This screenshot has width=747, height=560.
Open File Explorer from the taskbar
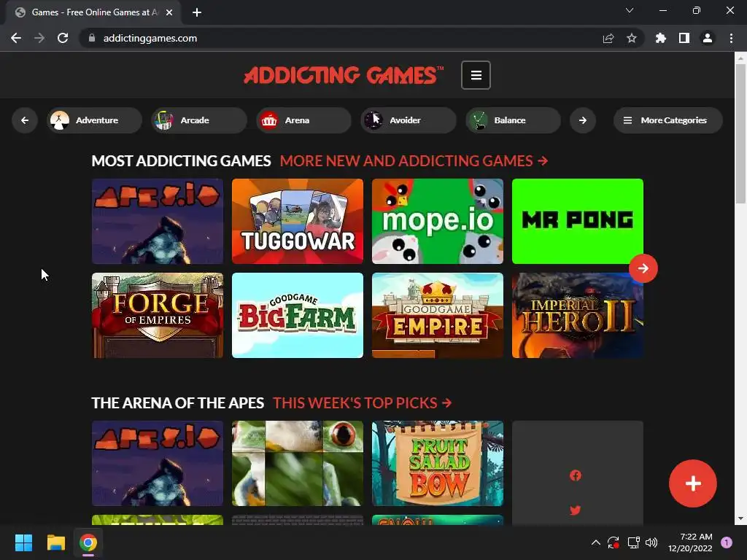point(55,542)
